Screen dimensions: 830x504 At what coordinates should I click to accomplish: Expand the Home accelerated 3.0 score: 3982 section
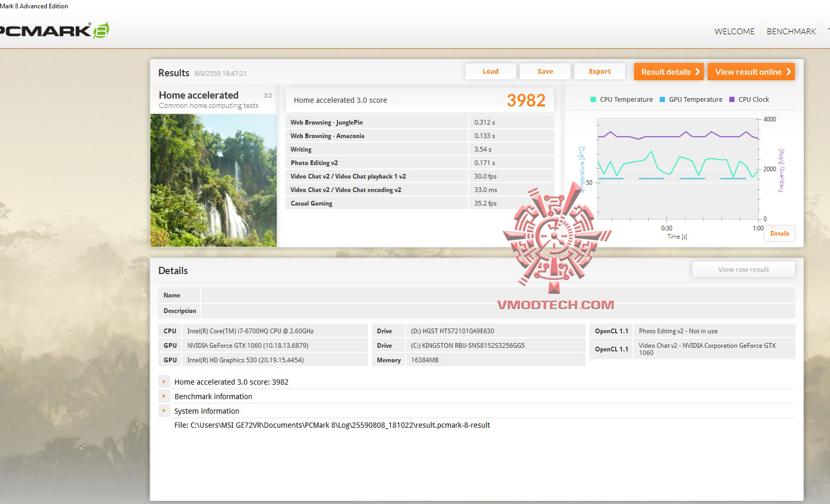click(164, 382)
